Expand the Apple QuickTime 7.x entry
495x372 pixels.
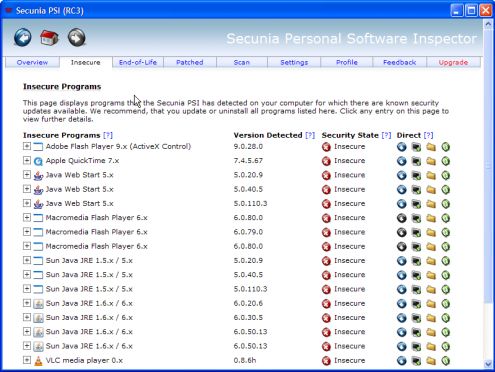(27, 160)
